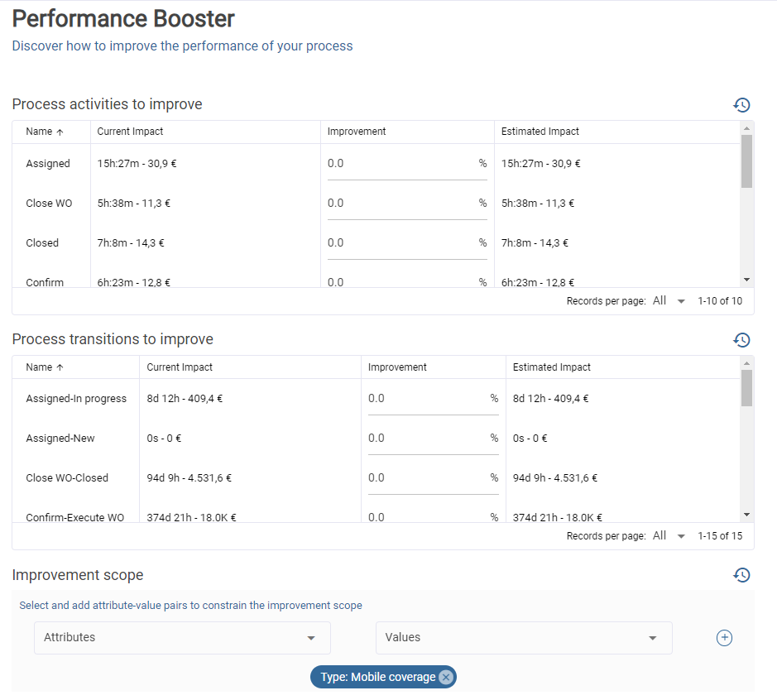Screen dimensions: 777x700
Task: Expand transitions Records per page selector
Action: [x=669, y=536]
